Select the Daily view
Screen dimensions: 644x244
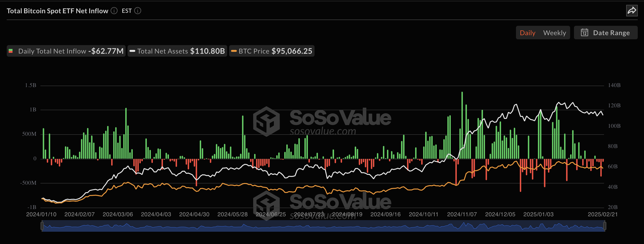[528, 33]
